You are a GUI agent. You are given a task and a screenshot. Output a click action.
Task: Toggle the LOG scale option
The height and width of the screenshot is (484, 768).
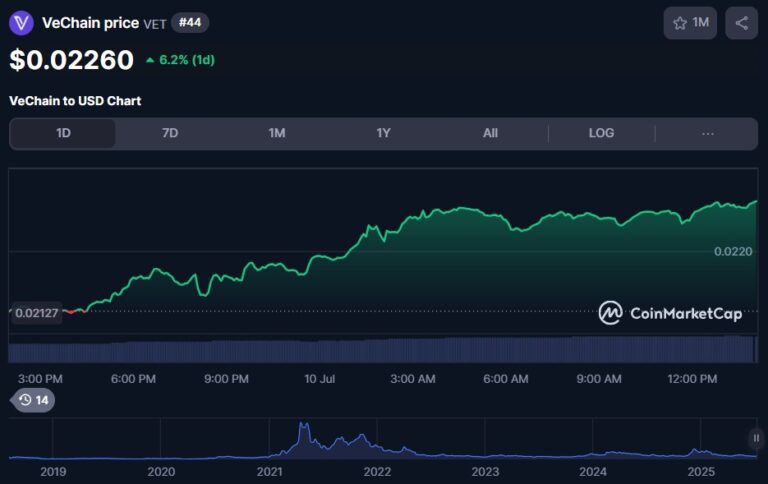[601, 133]
